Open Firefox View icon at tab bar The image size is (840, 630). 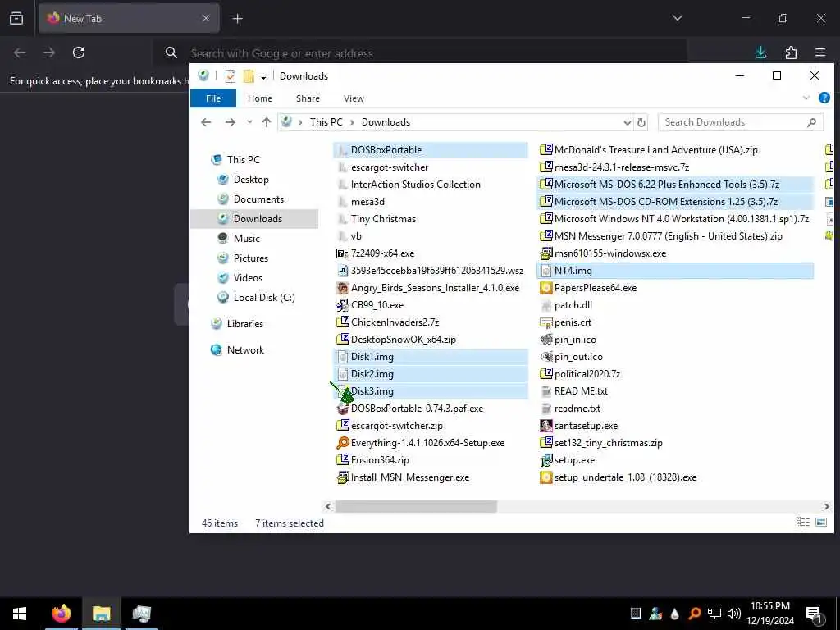(16, 18)
